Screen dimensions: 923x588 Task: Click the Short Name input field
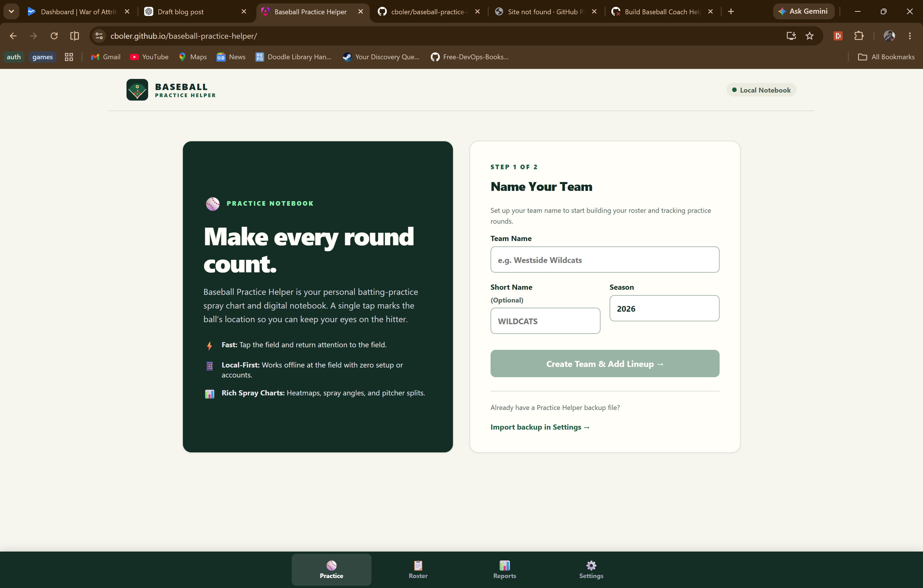pyautogui.click(x=546, y=321)
